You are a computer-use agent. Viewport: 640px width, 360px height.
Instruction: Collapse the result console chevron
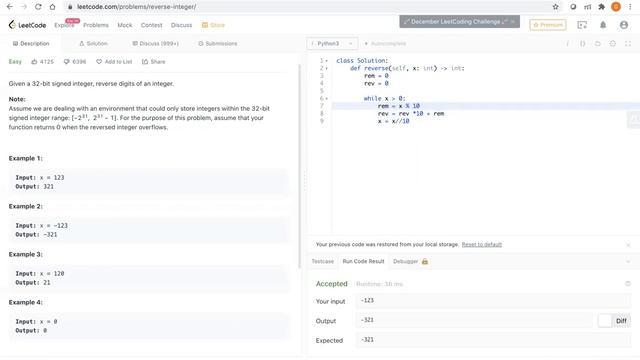pyautogui.click(x=628, y=261)
